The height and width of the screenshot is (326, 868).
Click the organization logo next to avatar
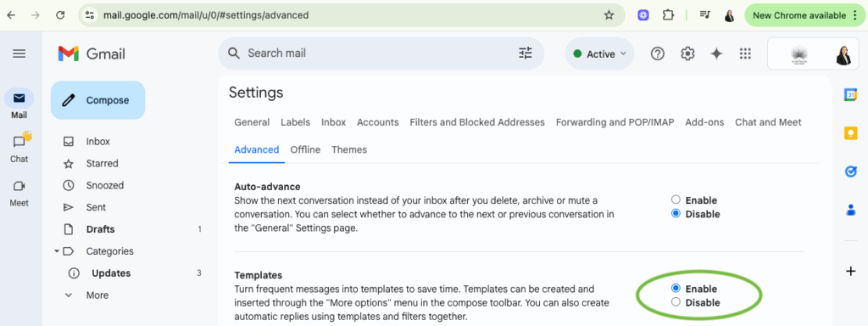point(798,54)
